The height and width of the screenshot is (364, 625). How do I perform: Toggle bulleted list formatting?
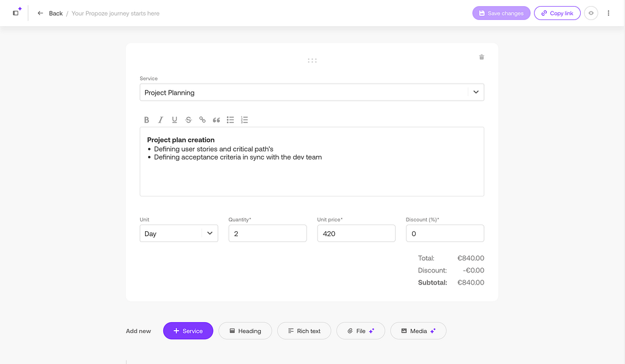[231, 120]
